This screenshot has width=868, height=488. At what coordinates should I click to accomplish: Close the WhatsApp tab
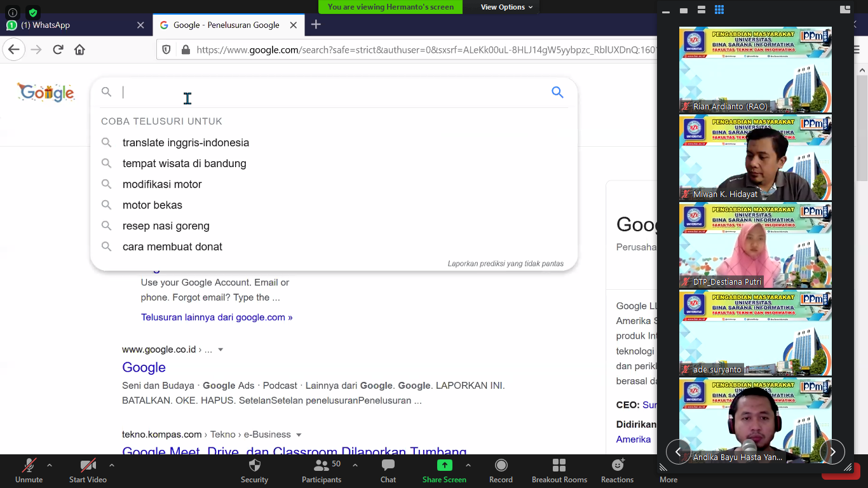[x=140, y=25]
